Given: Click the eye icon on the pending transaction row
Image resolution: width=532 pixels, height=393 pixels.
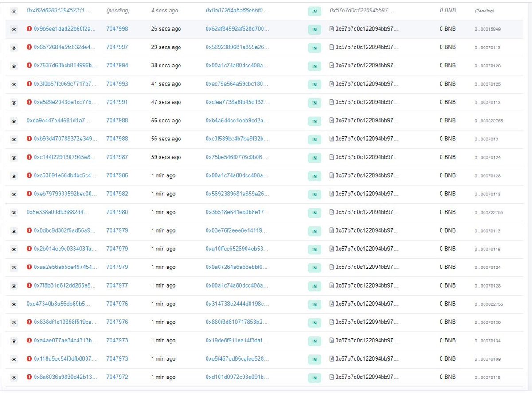Looking at the screenshot, I should point(14,11).
